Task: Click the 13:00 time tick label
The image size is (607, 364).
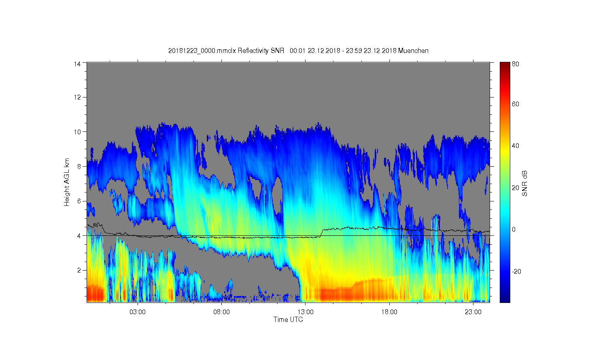Action: tap(306, 312)
